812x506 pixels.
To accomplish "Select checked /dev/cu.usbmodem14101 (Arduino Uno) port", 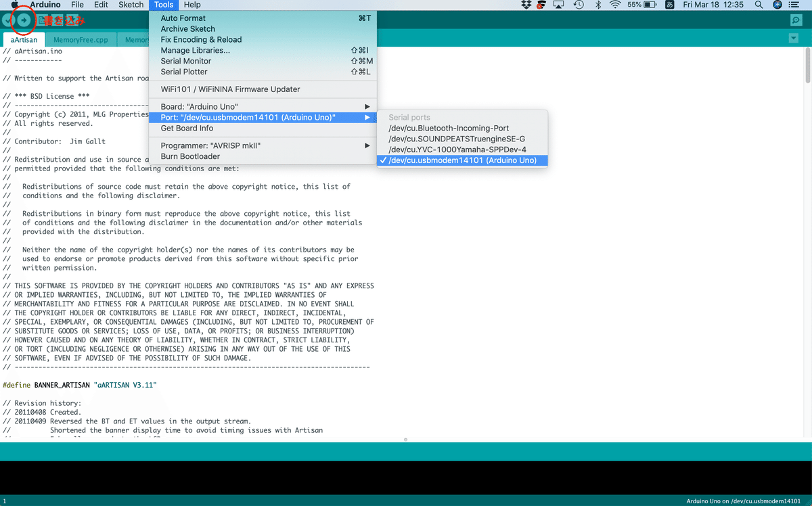I will pos(462,160).
